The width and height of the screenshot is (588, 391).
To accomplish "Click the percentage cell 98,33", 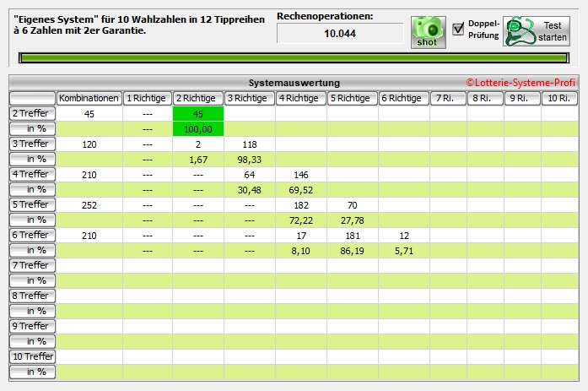I will coord(250,160).
